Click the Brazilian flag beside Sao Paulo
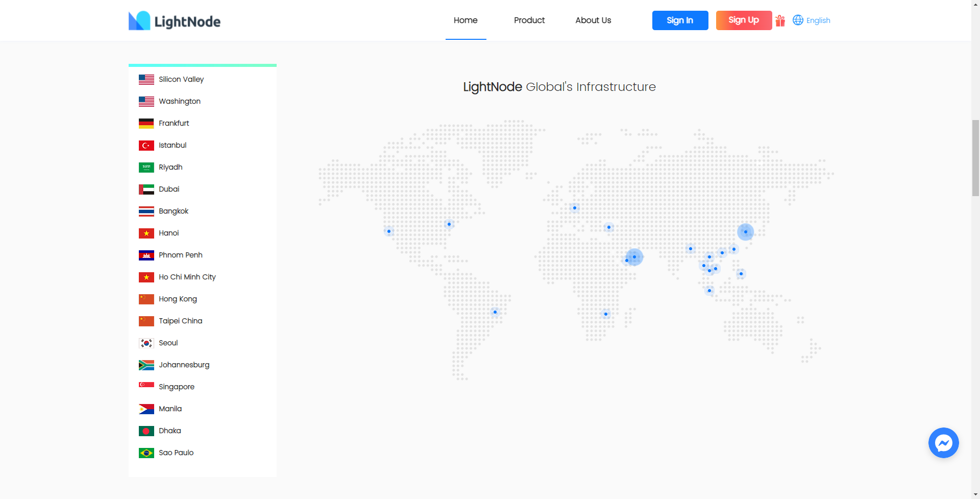Viewport: 980px width, 499px height. 146,453
